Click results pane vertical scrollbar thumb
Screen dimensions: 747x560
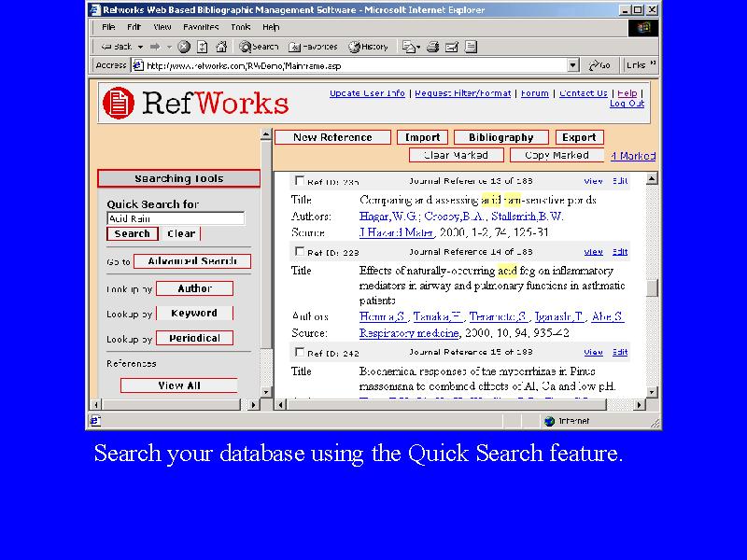click(652, 287)
